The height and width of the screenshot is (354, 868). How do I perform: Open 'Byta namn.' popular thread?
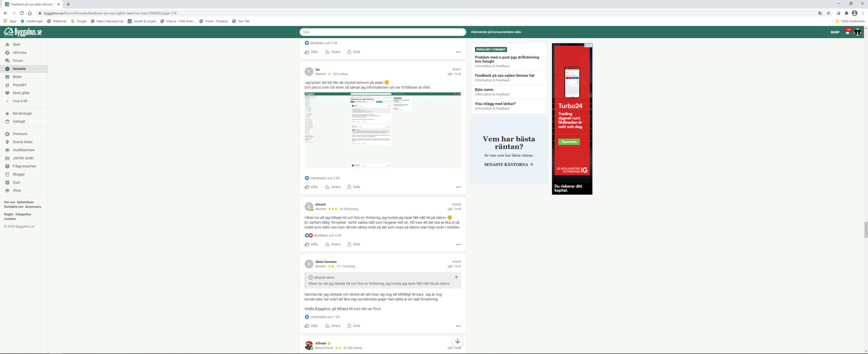(484, 90)
